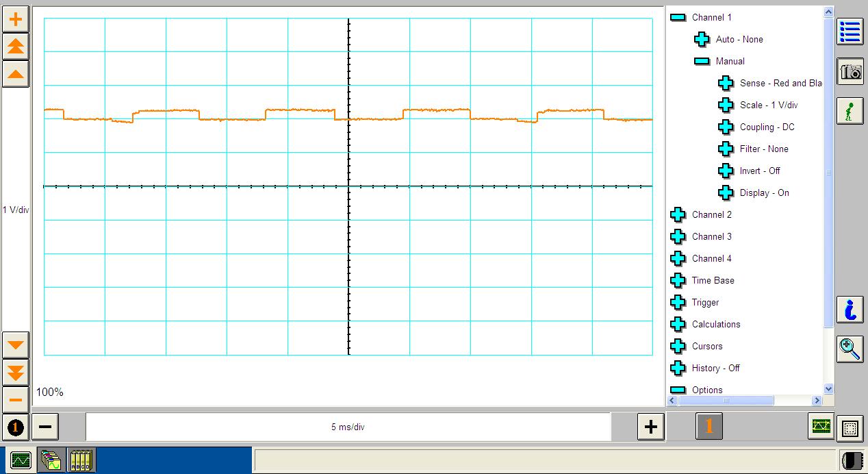868x474 pixels.
Task: Expand the Display - On setting
Action: 726,192
